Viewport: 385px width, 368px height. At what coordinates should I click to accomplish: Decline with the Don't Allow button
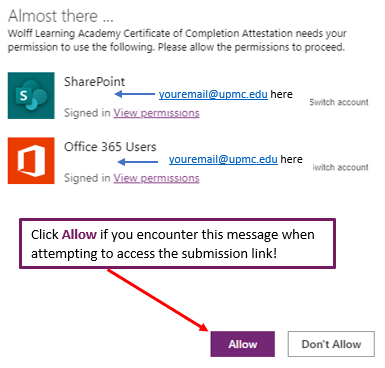click(331, 344)
